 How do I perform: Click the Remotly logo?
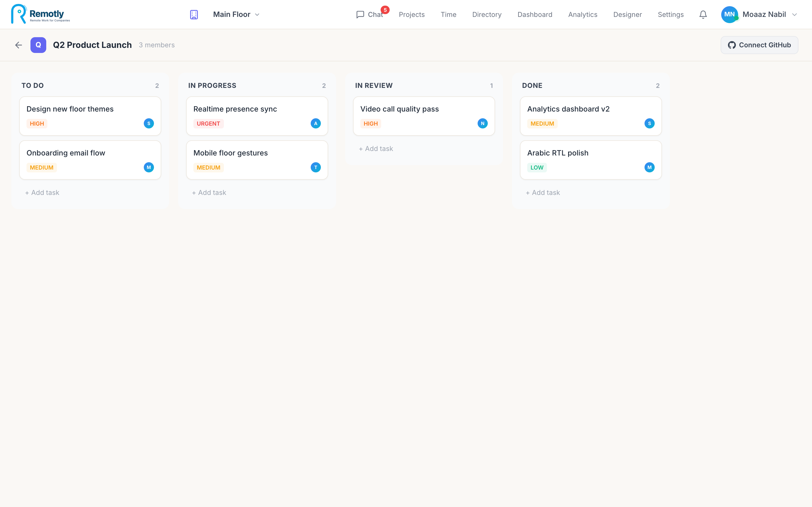tap(41, 14)
